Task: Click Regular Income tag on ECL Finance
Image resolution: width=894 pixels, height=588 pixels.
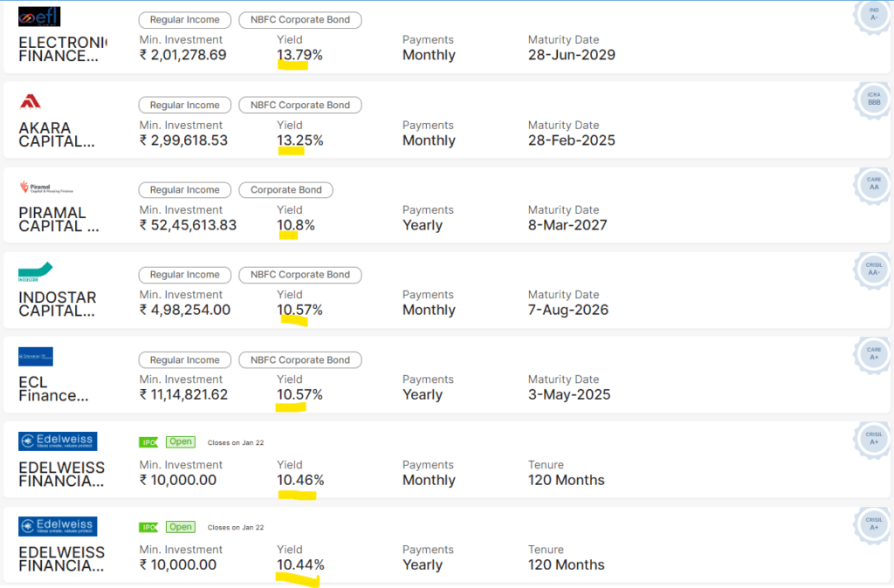Action: 185,360
